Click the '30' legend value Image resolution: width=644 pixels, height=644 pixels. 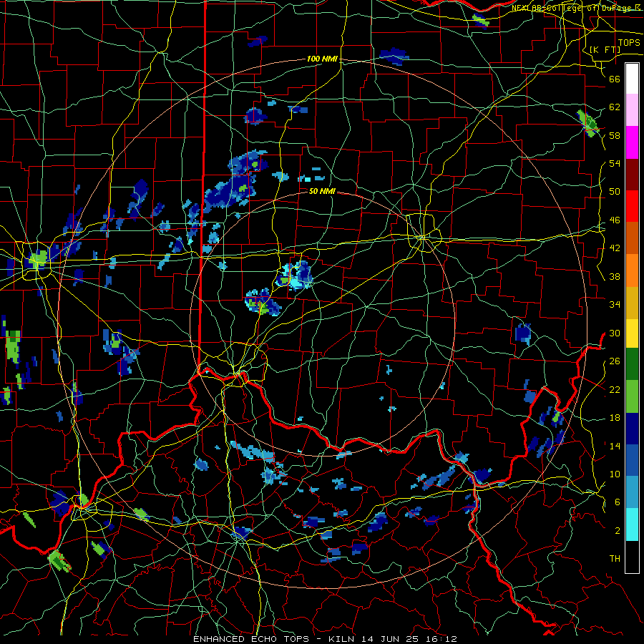pos(615,333)
